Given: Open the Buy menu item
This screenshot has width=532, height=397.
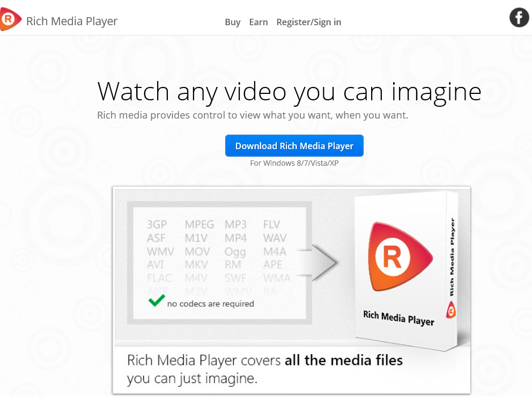Looking at the screenshot, I should 233,22.
